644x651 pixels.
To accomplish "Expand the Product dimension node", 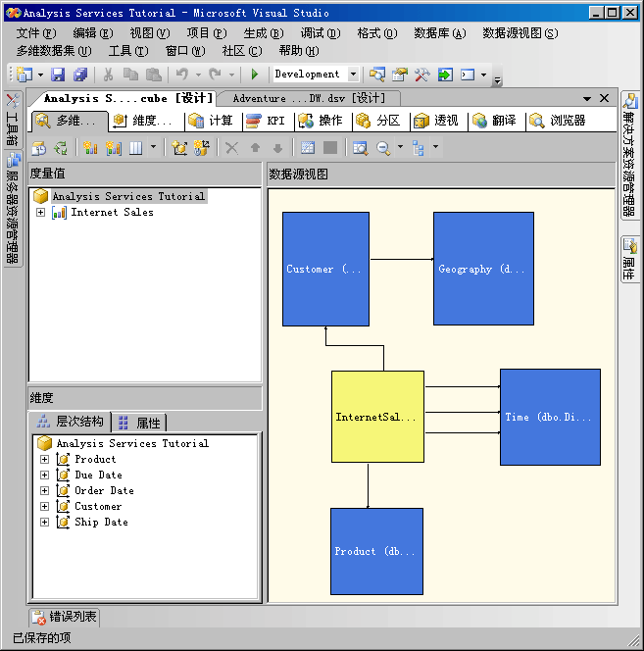I will coord(44,459).
